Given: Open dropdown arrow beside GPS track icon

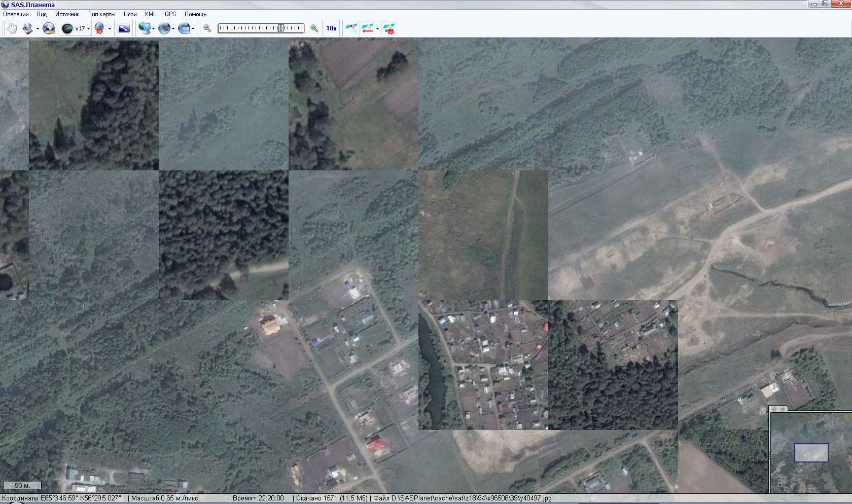Looking at the screenshot, I should coord(377,29).
